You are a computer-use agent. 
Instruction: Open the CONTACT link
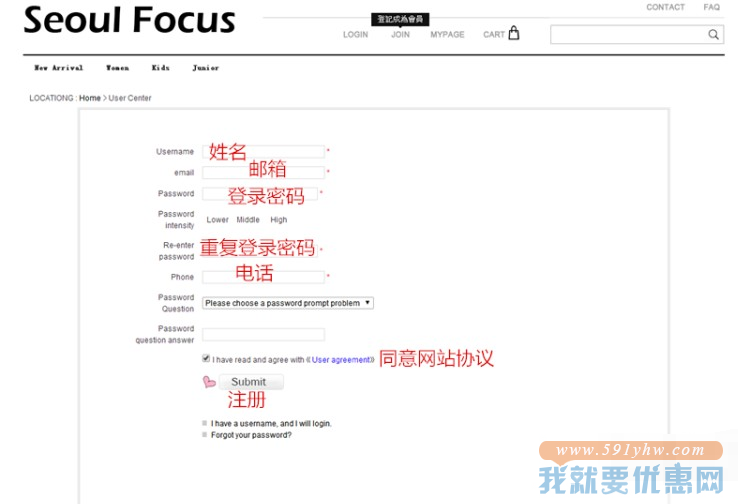665,7
